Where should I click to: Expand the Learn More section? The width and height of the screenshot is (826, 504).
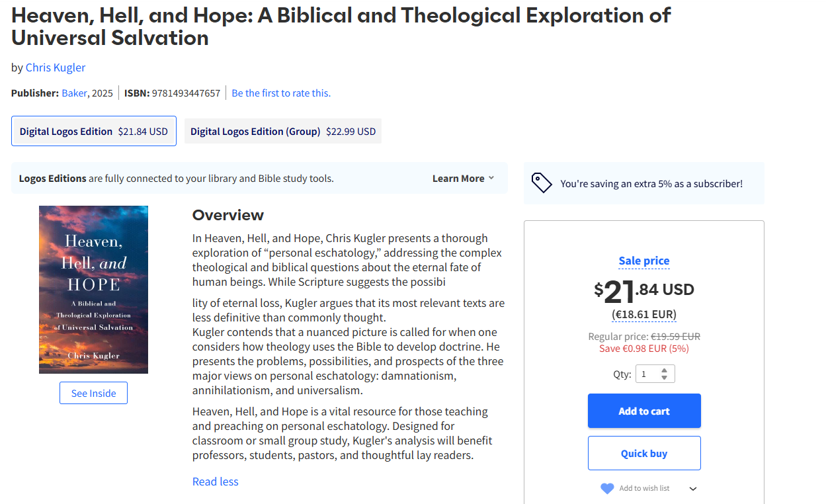point(463,179)
